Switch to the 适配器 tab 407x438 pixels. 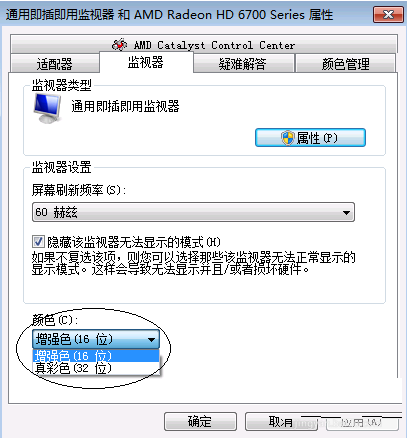(x=55, y=64)
